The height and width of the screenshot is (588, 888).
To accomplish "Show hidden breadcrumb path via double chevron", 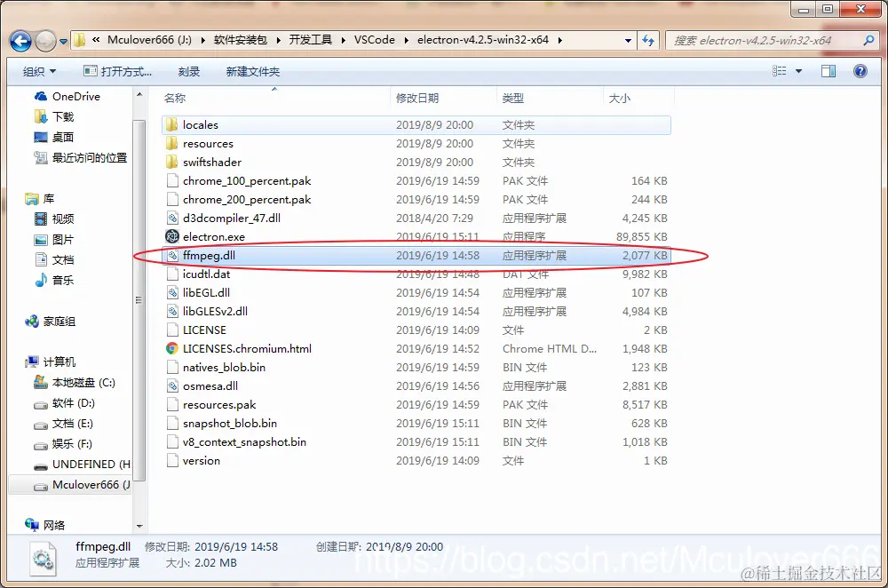I will (96, 40).
